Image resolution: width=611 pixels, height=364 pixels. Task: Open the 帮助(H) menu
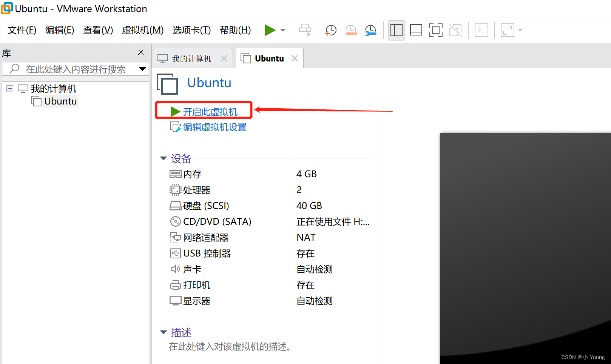pyautogui.click(x=235, y=30)
